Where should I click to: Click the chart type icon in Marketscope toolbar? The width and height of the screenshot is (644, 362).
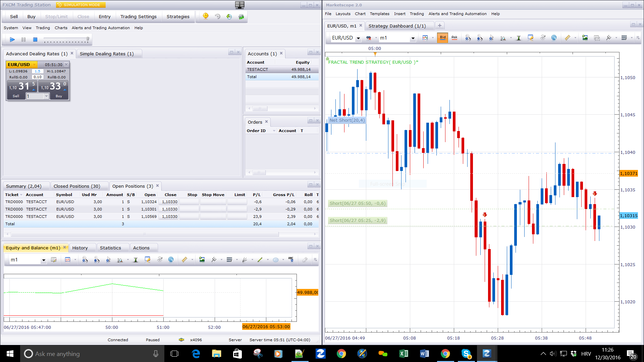pyautogui.click(x=425, y=38)
